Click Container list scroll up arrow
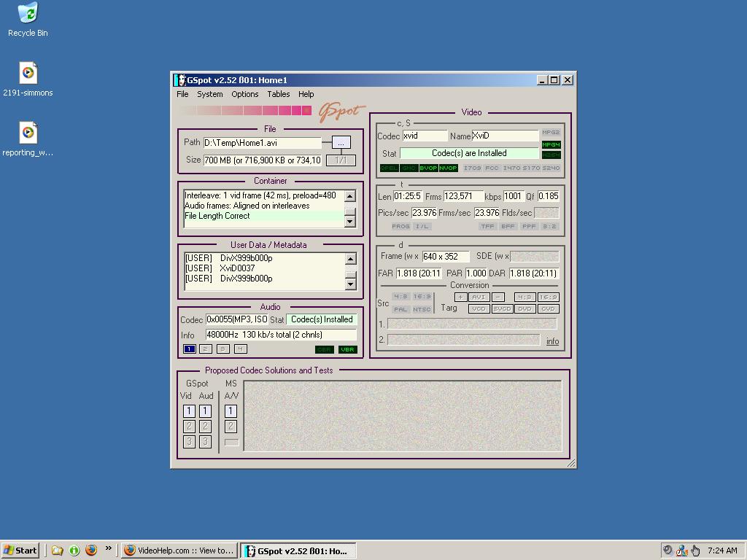 (350, 195)
